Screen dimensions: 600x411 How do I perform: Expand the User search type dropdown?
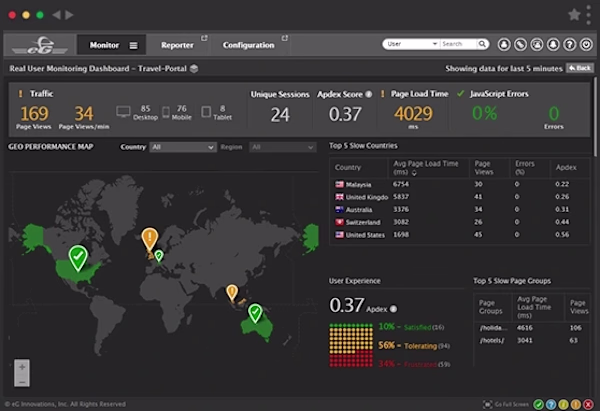point(411,44)
